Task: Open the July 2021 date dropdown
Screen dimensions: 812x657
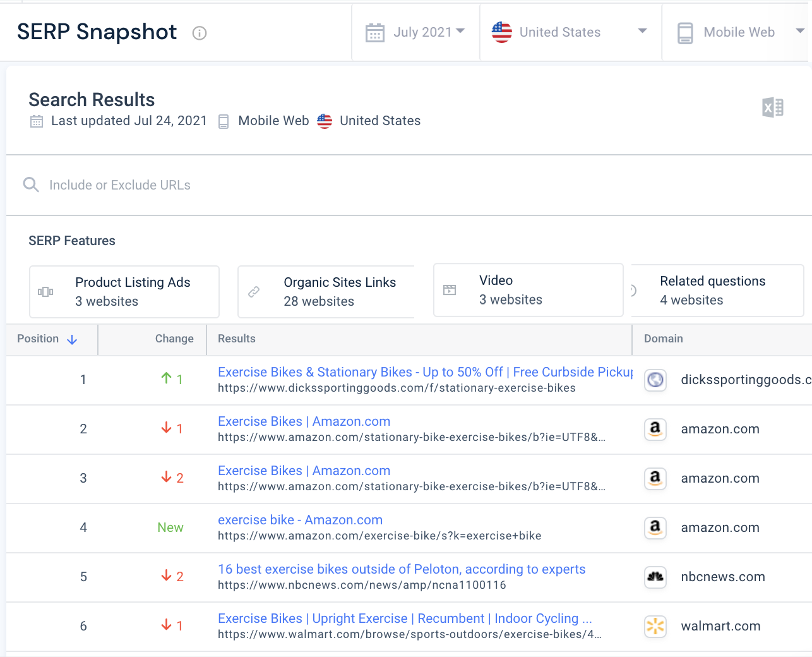Action: tap(415, 32)
